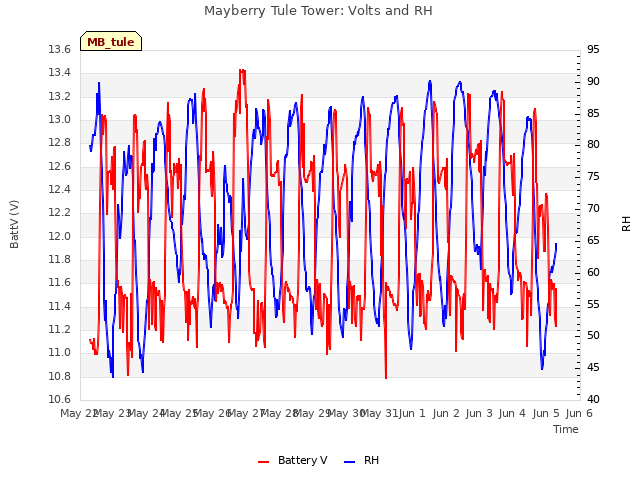Click the Time axis label
Viewport: 640px width, 480px height.
pos(566,429)
